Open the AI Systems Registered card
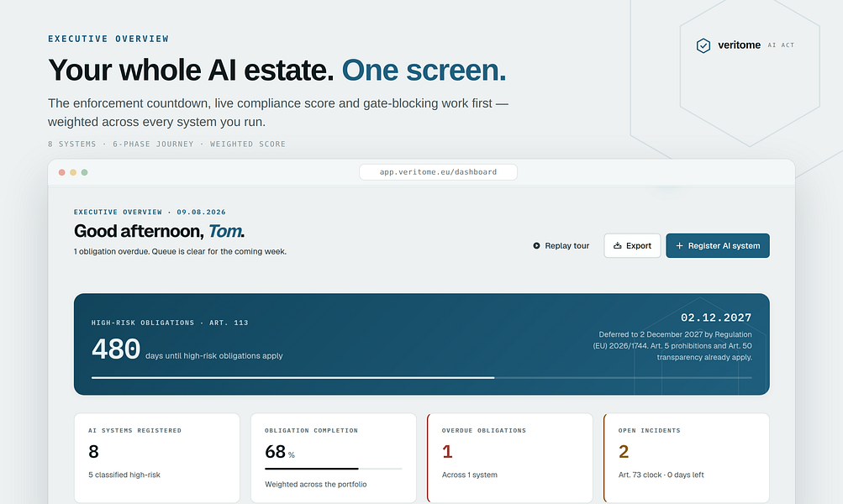This screenshot has height=504, width=843. (157, 458)
